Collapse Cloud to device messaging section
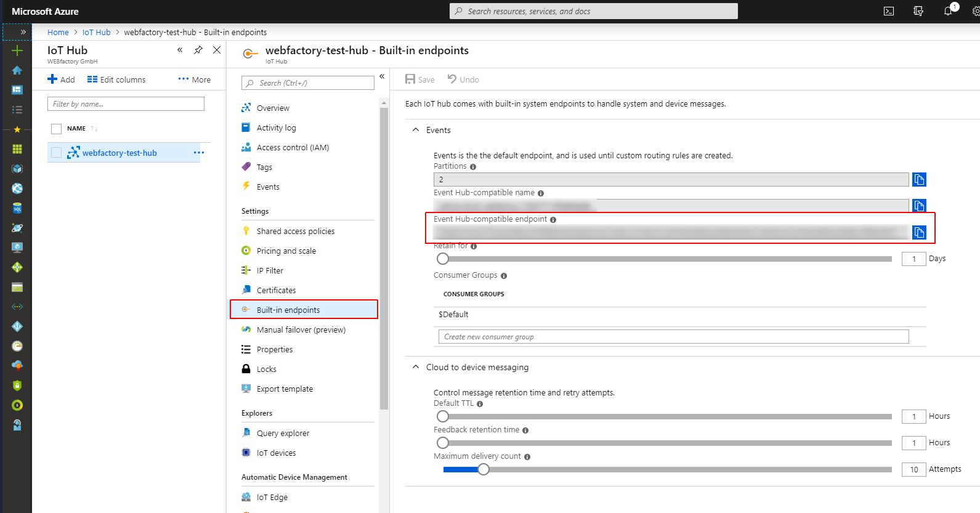The image size is (980, 513). pyautogui.click(x=416, y=367)
